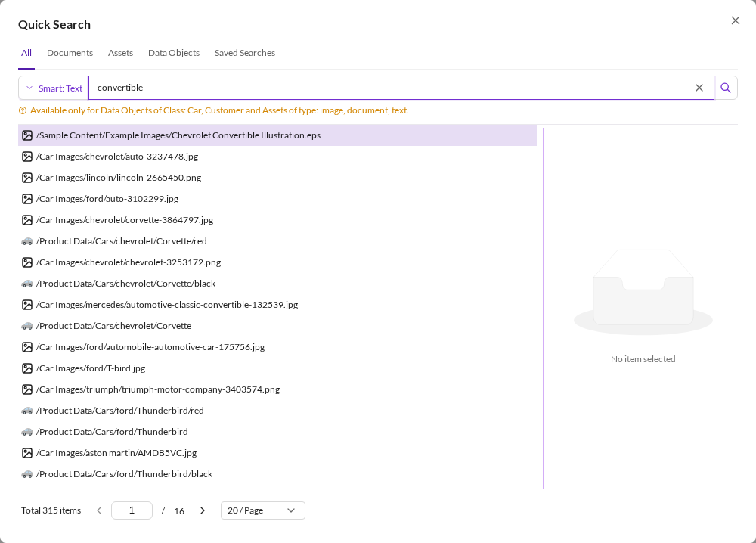Switch to the All tab
This screenshot has width=756, height=543.
pos(26,53)
